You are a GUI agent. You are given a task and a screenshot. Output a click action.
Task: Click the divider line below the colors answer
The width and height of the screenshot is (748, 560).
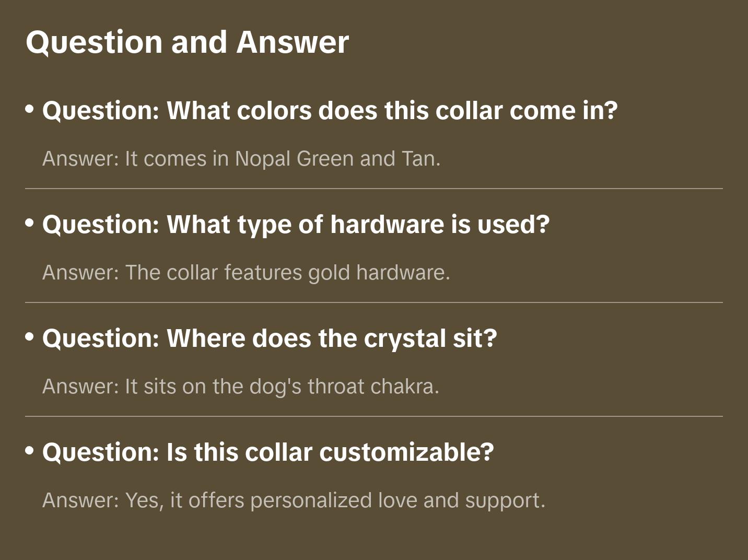coord(374,189)
